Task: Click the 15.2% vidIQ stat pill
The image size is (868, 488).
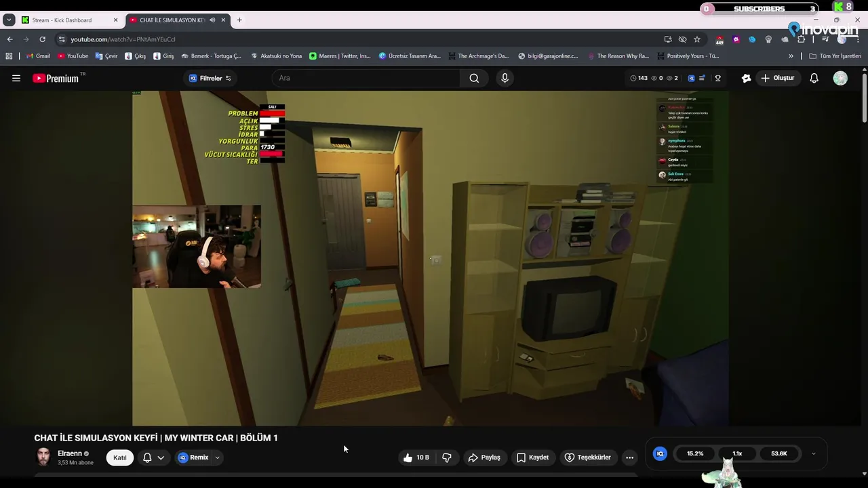Action: pos(695,453)
